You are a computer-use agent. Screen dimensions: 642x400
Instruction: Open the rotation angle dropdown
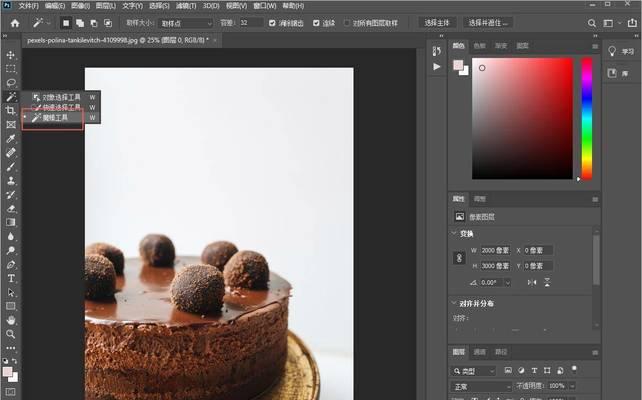[x=508, y=282]
